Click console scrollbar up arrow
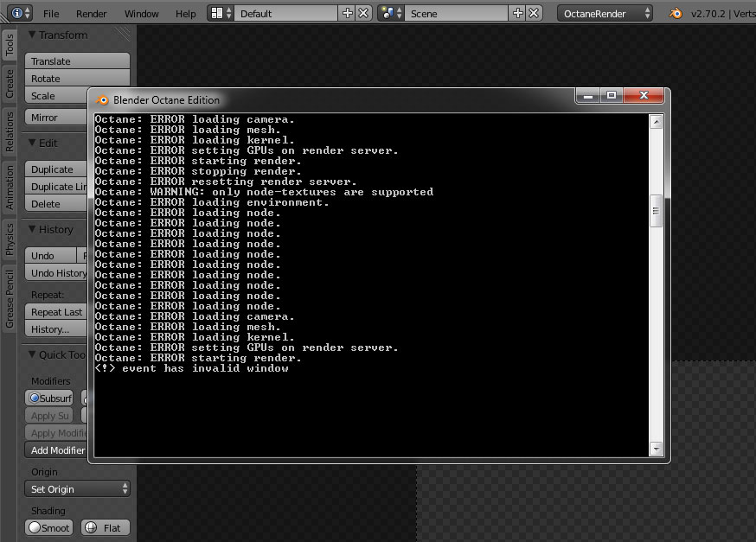 point(656,122)
